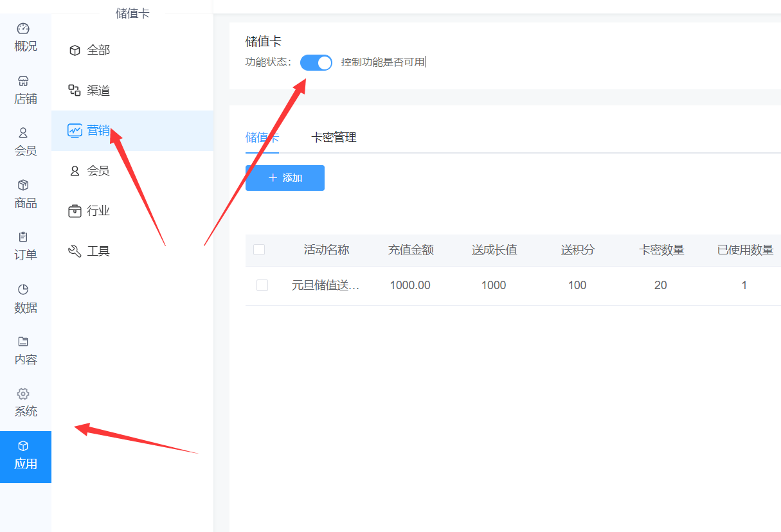The height and width of the screenshot is (532, 781).
Task: Open 渠道 submenu item
Action: click(x=132, y=91)
